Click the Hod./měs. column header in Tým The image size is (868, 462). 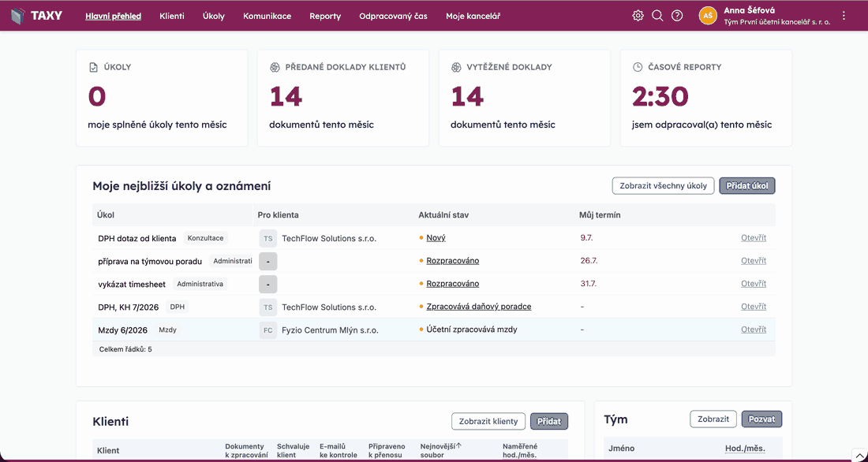click(745, 449)
